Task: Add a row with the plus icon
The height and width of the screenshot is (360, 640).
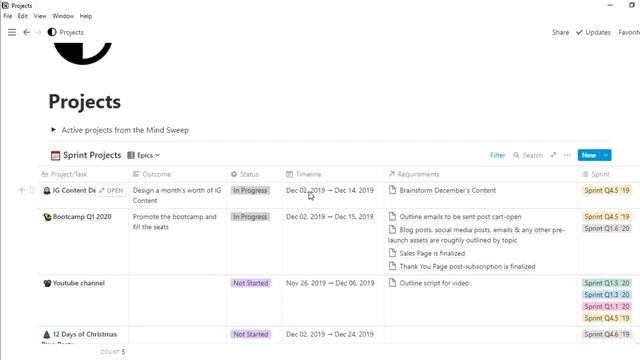Action: [22, 190]
